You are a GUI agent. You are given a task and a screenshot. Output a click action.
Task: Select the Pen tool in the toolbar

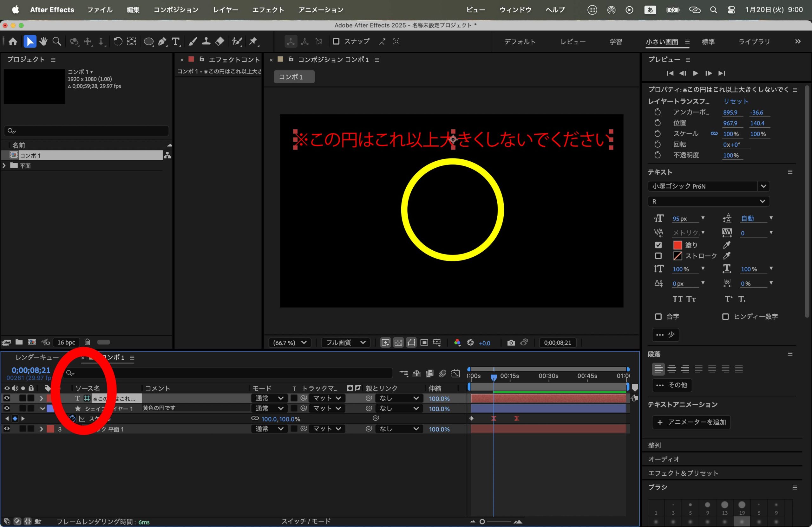click(162, 42)
